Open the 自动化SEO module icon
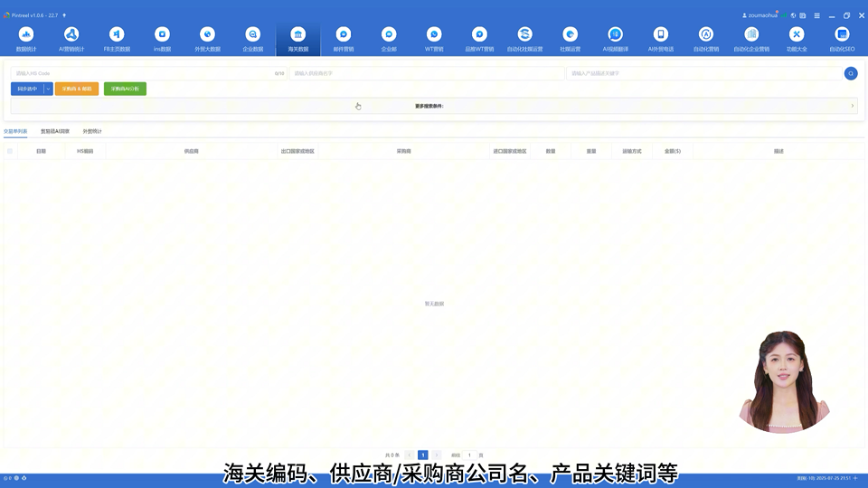868x488 pixels. point(842,34)
